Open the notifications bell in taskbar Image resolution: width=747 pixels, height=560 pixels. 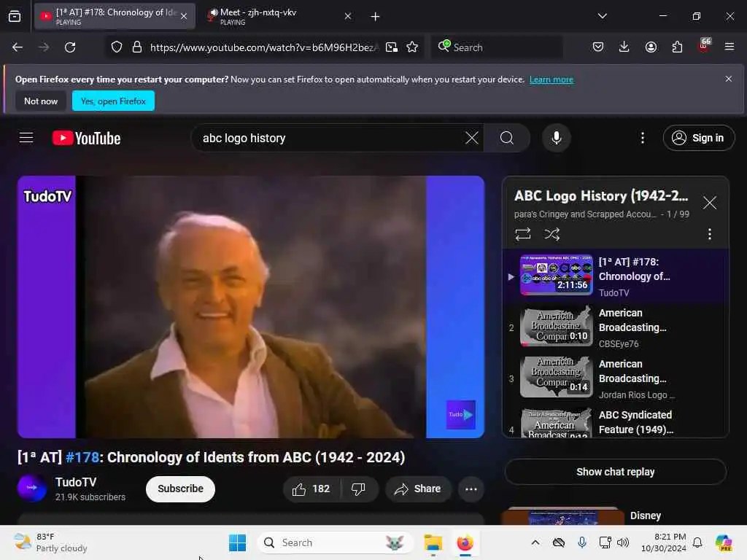697,542
